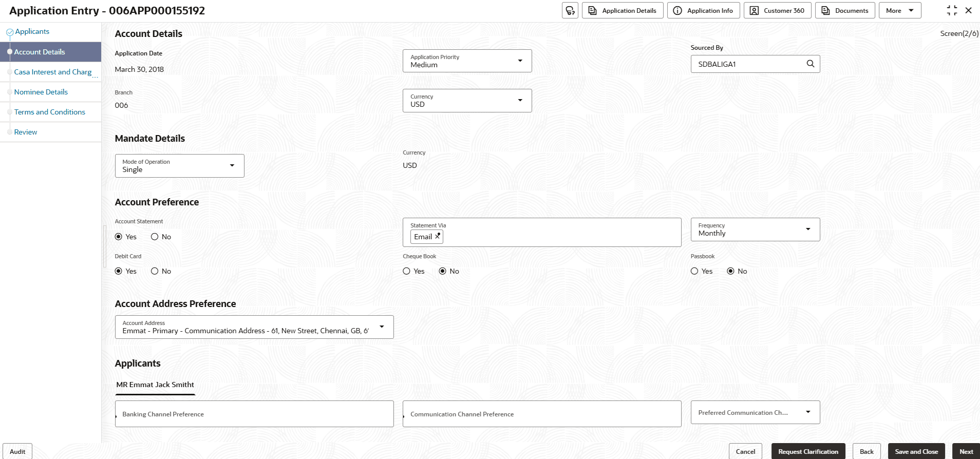Click the Cancel button
980x459 pixels.
[745, 451]
